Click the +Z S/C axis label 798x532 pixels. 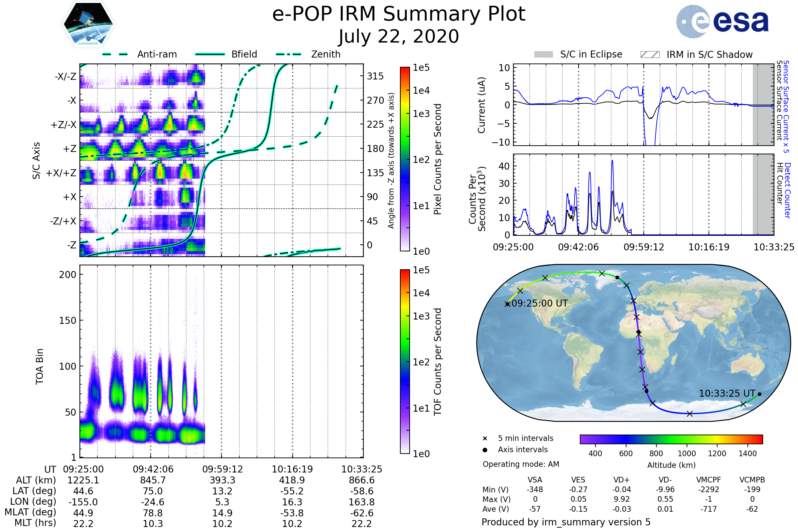[x=69, y=149]
